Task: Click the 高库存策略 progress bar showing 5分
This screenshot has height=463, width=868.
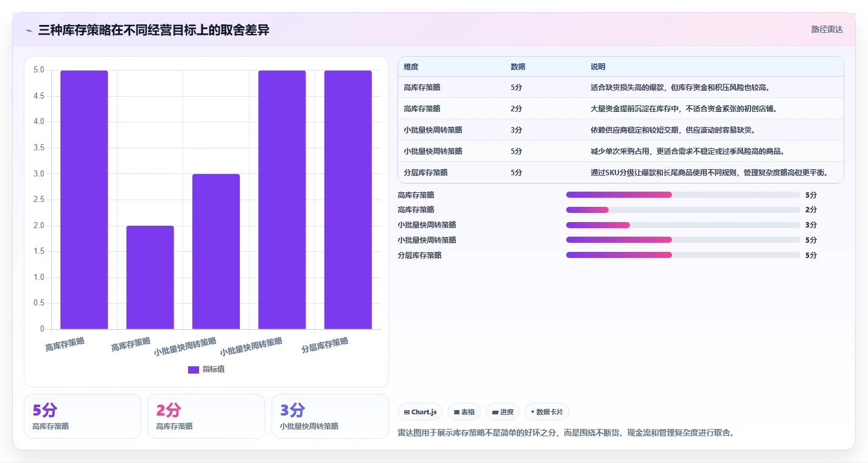Action: (683, 195)
